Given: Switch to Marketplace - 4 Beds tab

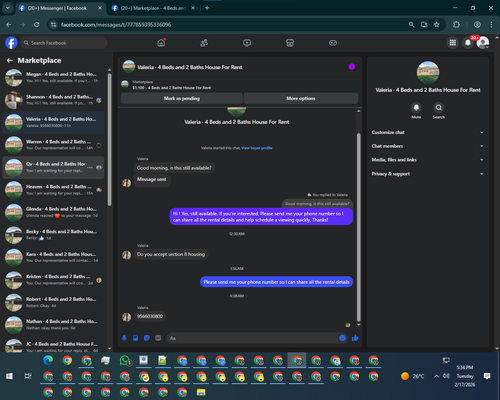Looking at the screenshot, I should coord(154,8).
